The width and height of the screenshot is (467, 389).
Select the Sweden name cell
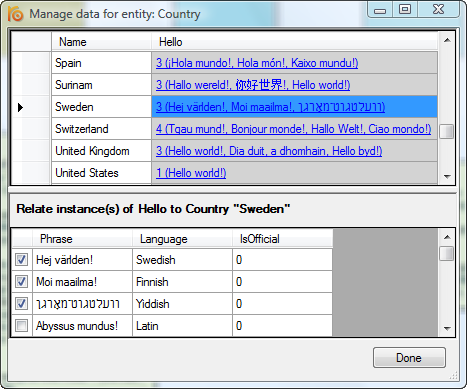(x=101, y=107)
